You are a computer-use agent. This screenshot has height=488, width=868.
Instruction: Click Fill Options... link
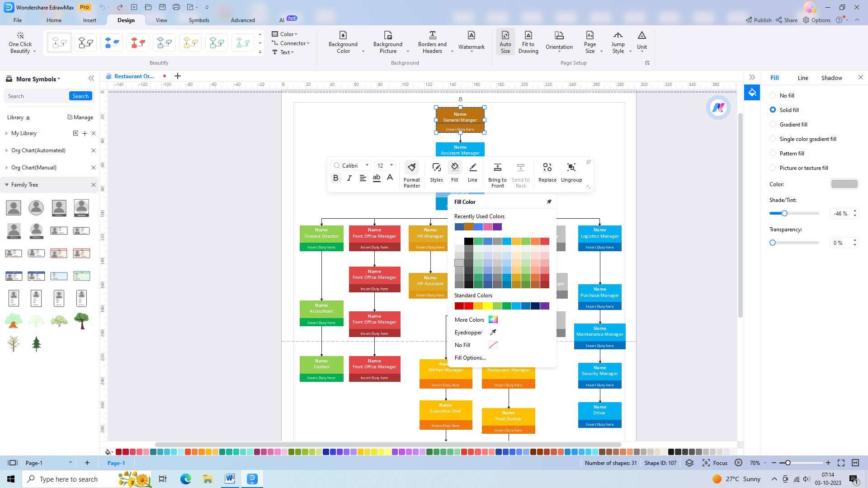click(470, 357)
